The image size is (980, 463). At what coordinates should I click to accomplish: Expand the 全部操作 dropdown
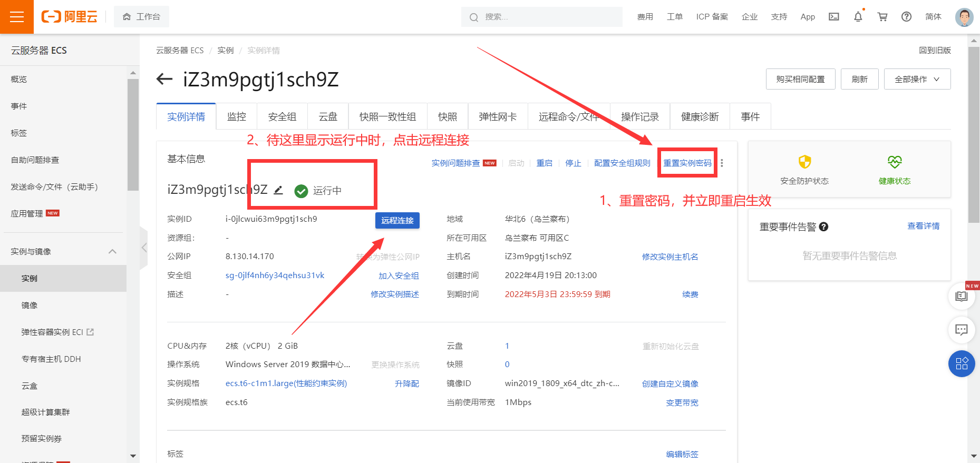pyautogui.click(x=917, y=79)
